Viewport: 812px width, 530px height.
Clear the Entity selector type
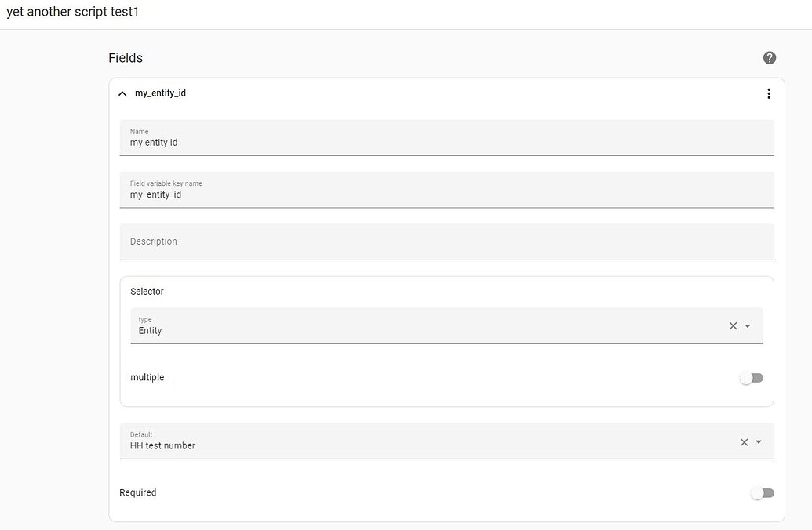point(732,325)
